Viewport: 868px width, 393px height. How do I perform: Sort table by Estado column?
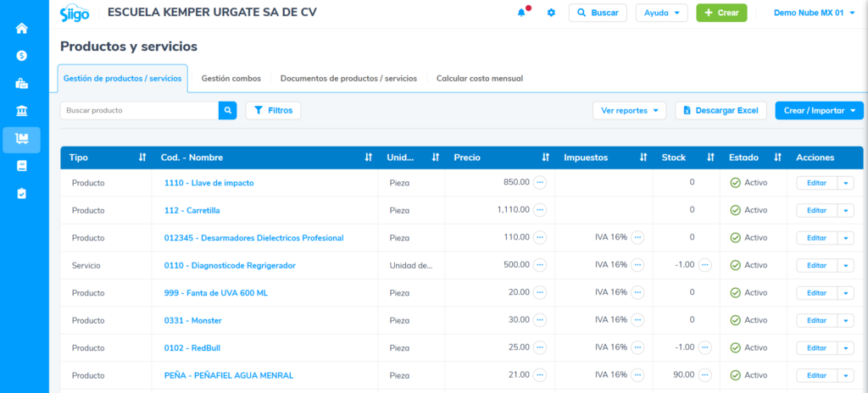[x=778, y=158]
